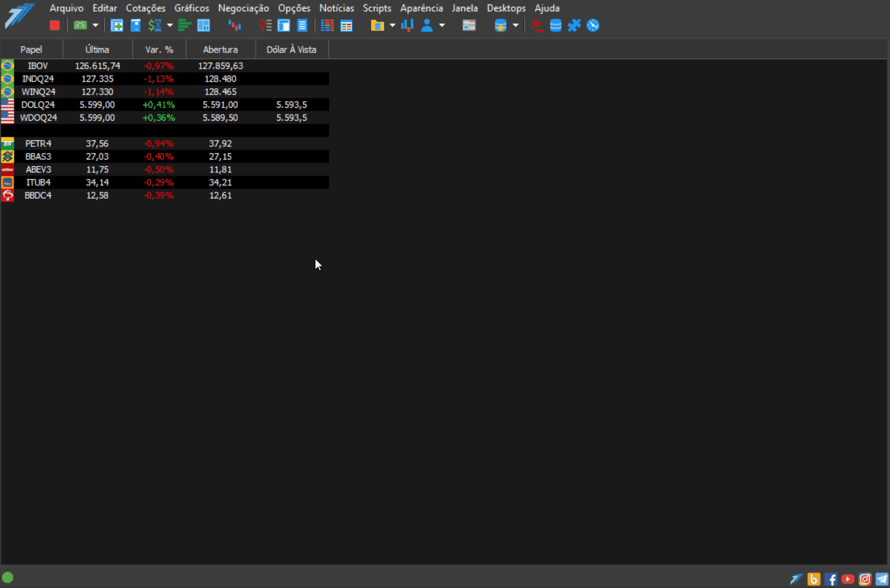Image resolution: width=890 pixels, height=588 pixels.
Task: Open the Negociação menu
Action: point(244,8)
